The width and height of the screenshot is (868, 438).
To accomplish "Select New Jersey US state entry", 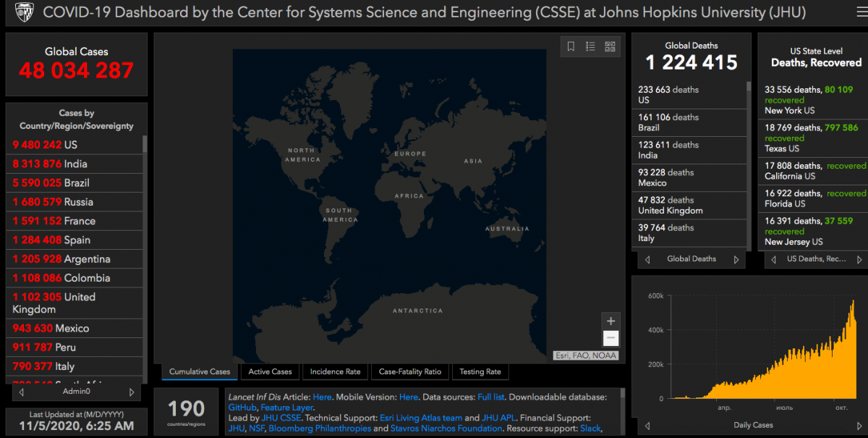I will click(814, 231).
